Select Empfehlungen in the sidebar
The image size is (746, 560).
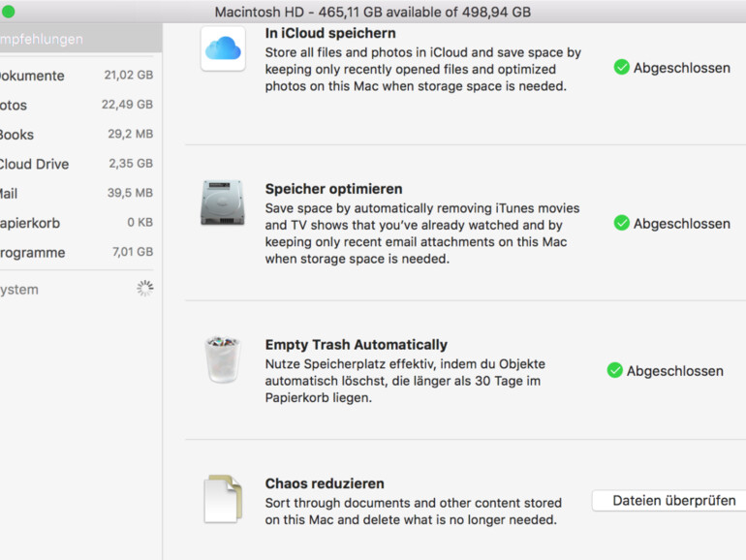80,39
